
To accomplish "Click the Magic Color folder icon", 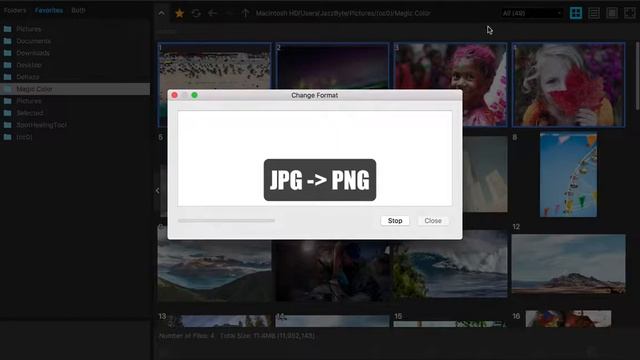I will click(7, 89).
